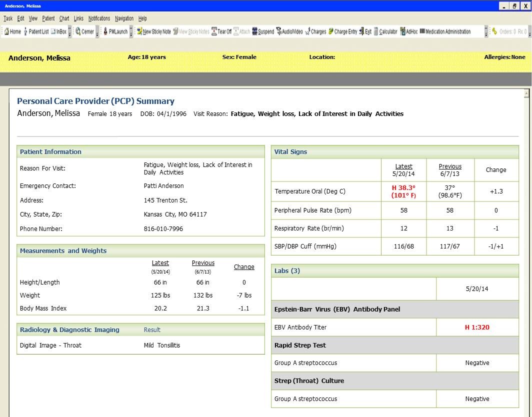This screenshot has height=417, width=532.
Task: Open Charges from the toolbar
Action: 315,31
